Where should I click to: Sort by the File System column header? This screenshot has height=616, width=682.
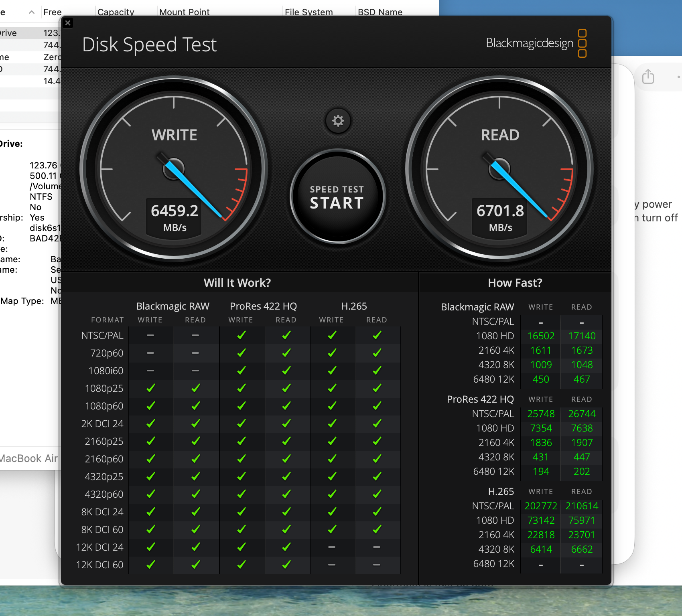309,12
